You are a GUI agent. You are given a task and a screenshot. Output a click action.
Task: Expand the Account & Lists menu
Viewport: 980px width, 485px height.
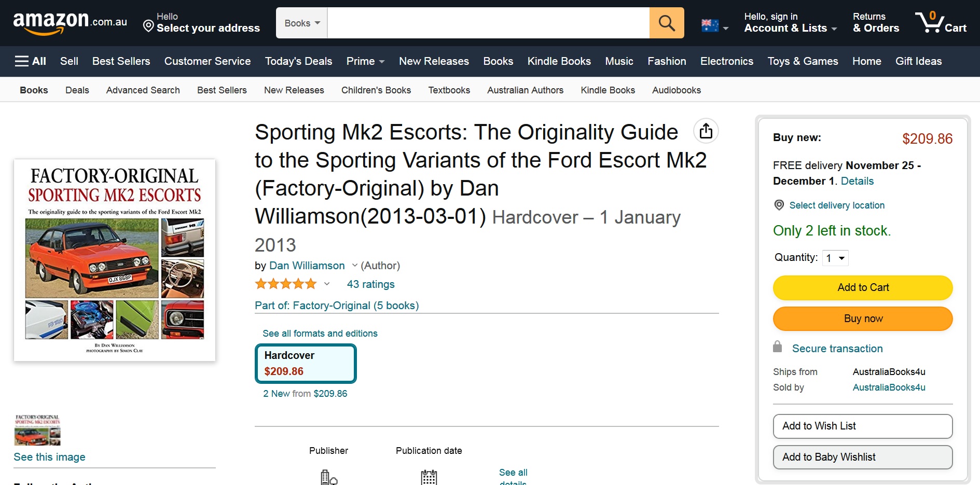click(790, 23)
